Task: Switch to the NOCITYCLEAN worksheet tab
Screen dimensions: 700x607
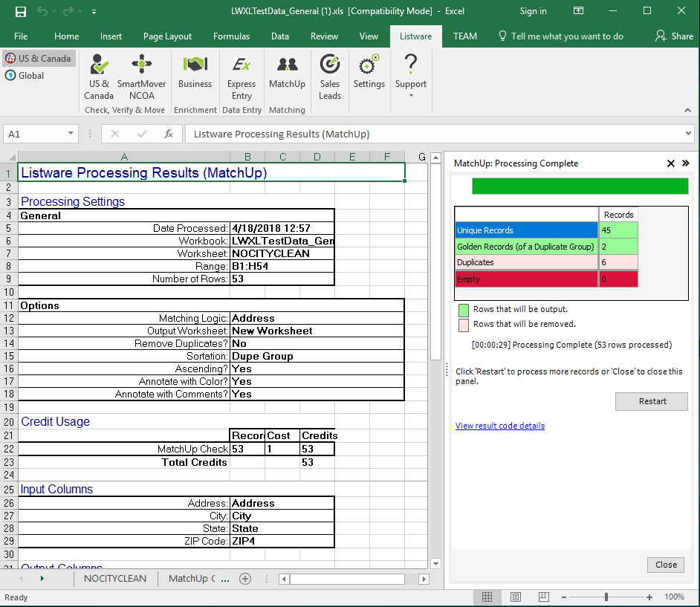Action: [114, 579]
